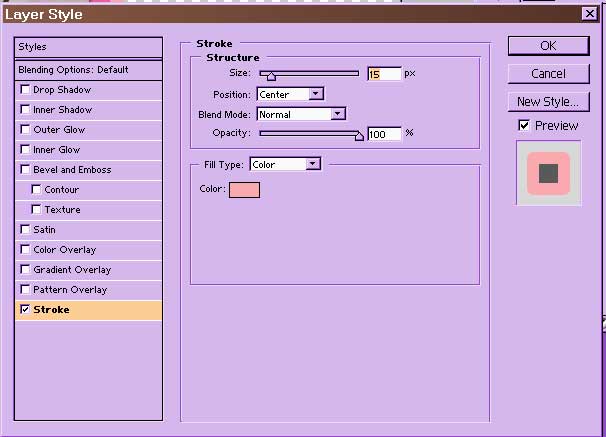This screenshot has width=606, height=437.
Task: Click the pink stroke Color swatch
Action: 244,190
